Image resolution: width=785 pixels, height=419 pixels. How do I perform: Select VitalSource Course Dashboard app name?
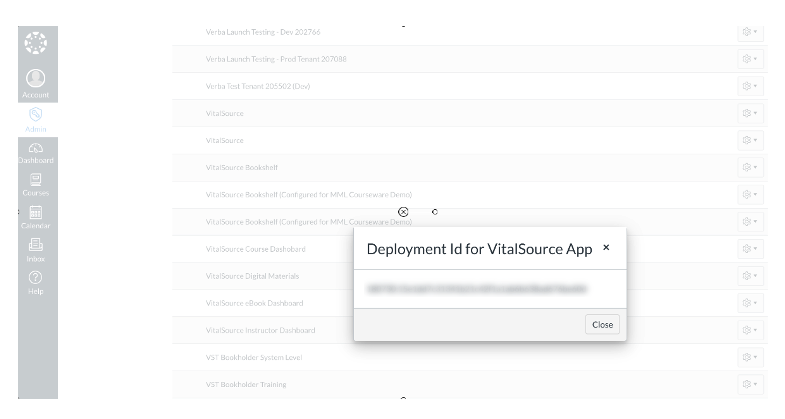click(255, 249)
